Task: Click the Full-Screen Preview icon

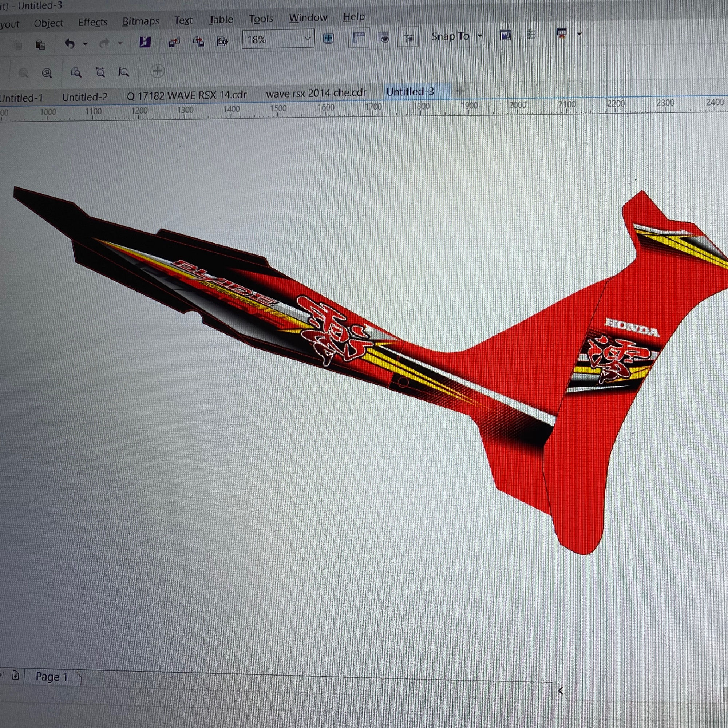Action: (x=329, y=38)
